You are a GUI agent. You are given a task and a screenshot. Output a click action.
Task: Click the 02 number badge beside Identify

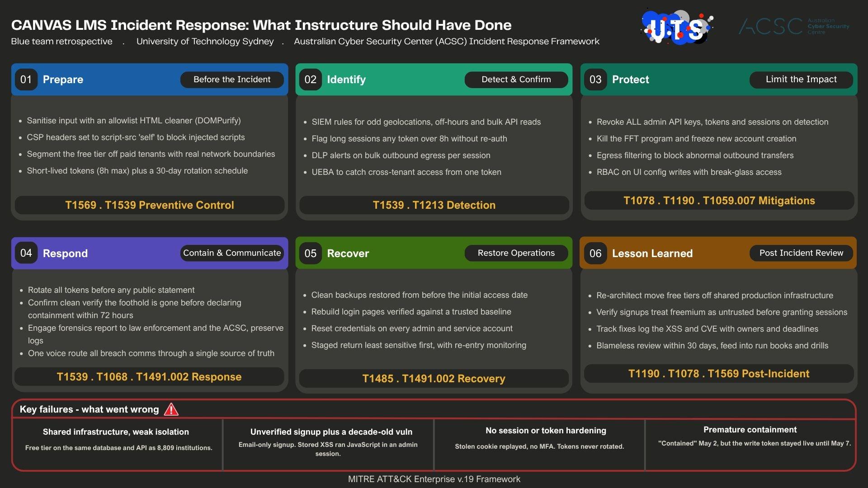click(311, 80)
